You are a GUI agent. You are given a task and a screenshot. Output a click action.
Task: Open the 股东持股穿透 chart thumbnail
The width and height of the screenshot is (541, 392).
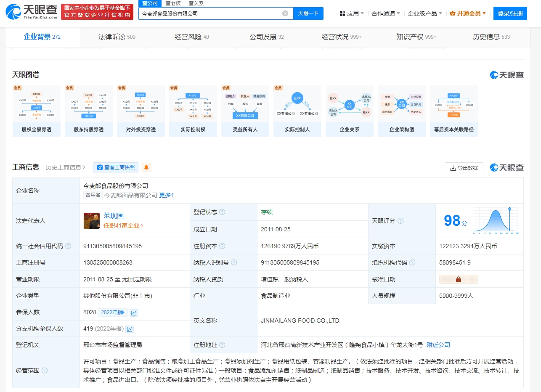[89, 111]
